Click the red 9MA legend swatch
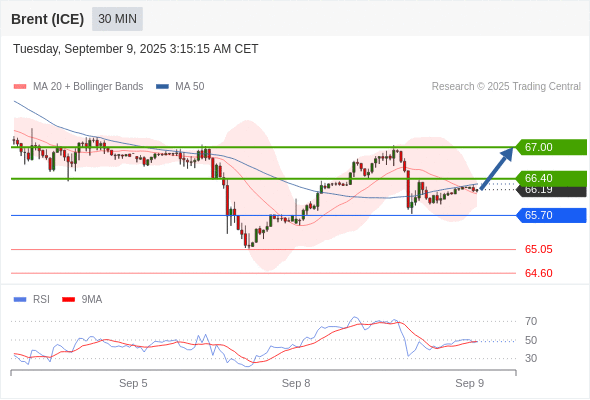 pyautogui.click(x=68, y=300)
